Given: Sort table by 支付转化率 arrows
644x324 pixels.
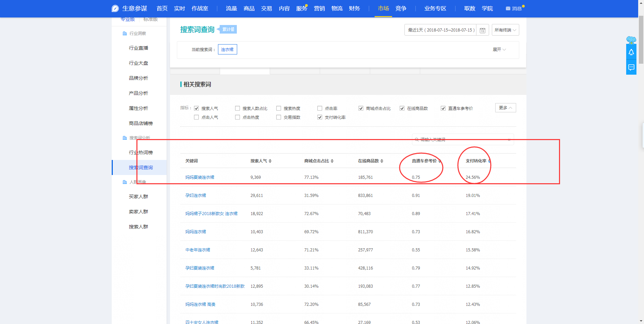Looking at the screenshot, I should [x=489, y=161].
